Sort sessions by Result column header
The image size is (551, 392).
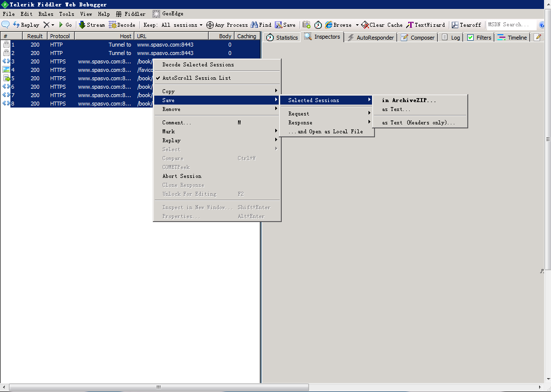35,36
